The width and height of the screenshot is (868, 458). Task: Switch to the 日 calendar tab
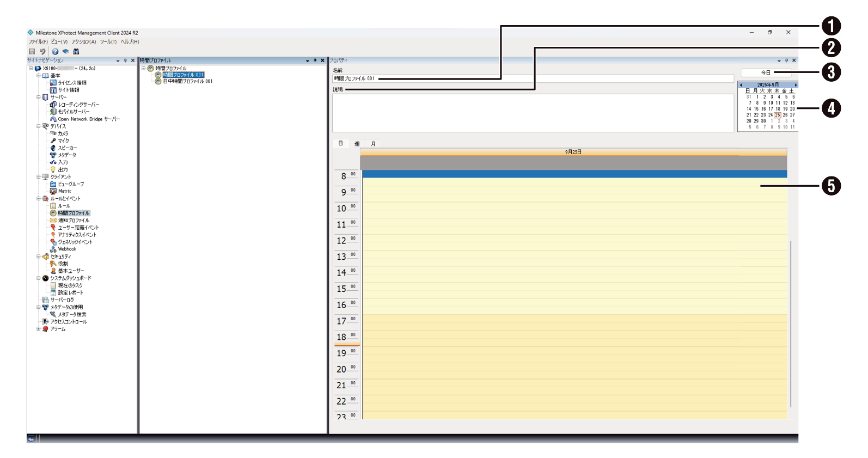pos(341,144)
